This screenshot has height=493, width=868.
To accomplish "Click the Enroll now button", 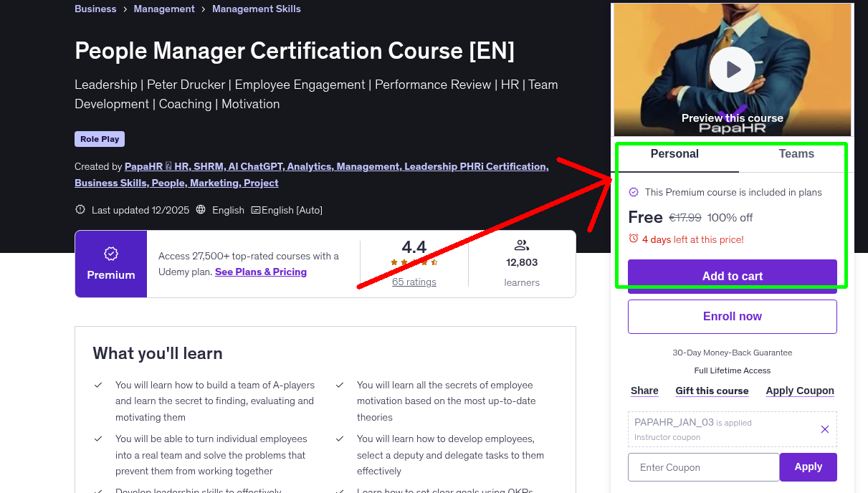I will (x=732, y=316).
